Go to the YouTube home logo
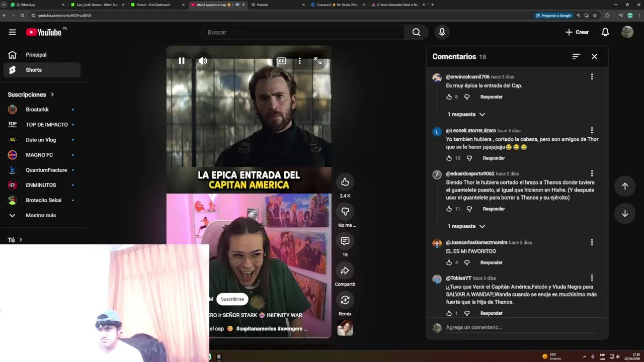This screenshot has width=644, height=362. 43,32
